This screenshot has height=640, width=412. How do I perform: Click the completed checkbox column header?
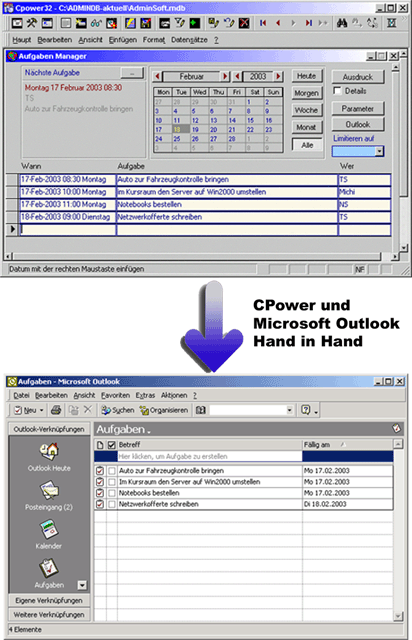112,444
